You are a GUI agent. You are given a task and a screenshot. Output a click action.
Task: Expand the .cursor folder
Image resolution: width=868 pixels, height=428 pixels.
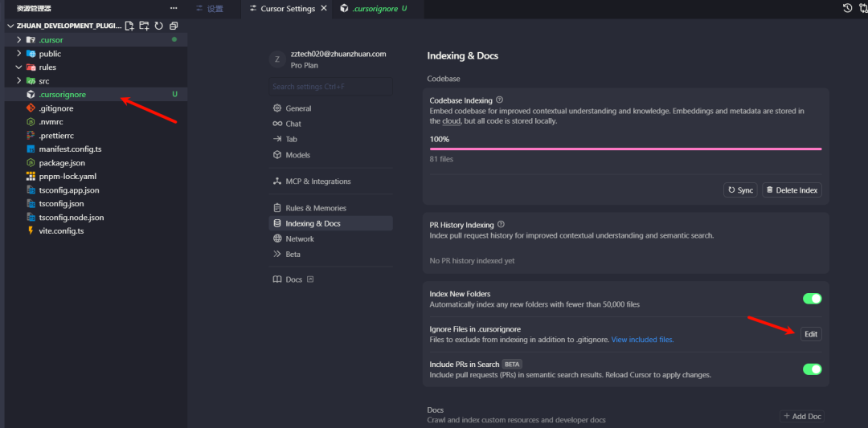pyautogui.click(x=19, y=39)
